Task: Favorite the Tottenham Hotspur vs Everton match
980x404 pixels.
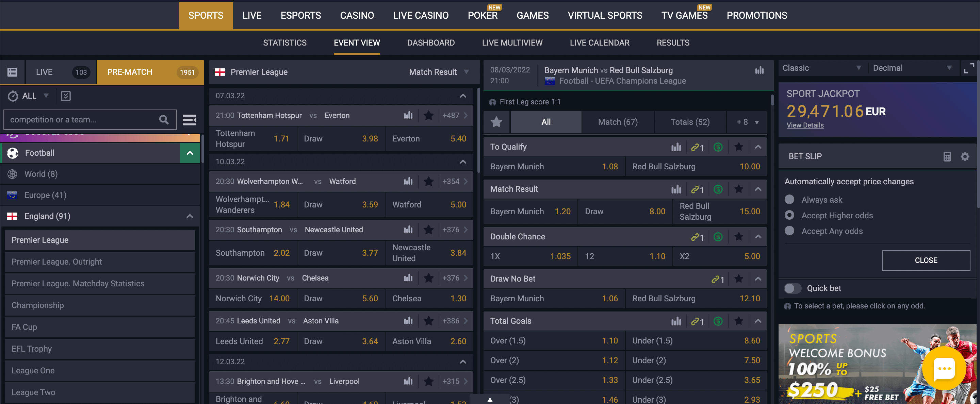Action: [428, 115]
